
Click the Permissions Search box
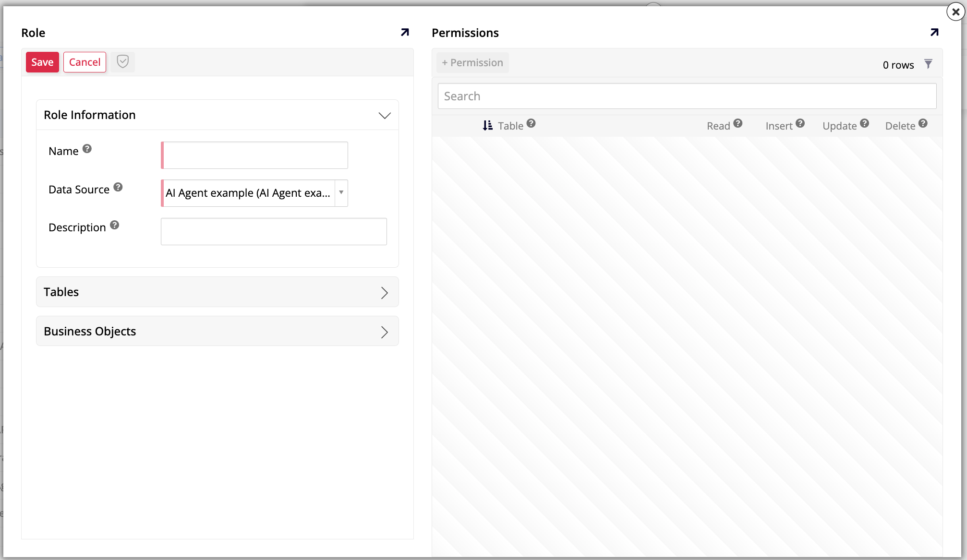(687, 96)
